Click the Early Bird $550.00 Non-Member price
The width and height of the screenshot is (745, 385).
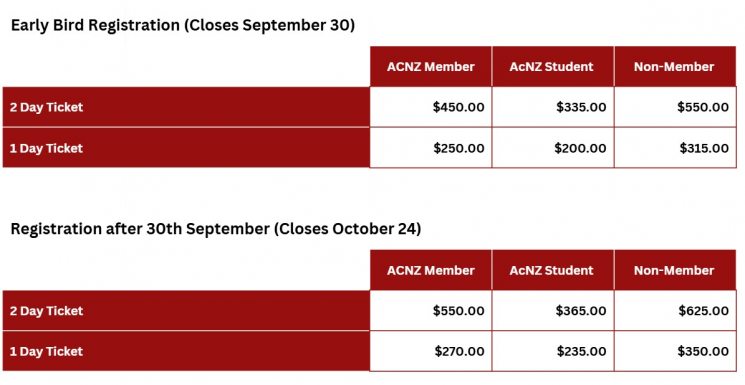[x=675, y=107]
